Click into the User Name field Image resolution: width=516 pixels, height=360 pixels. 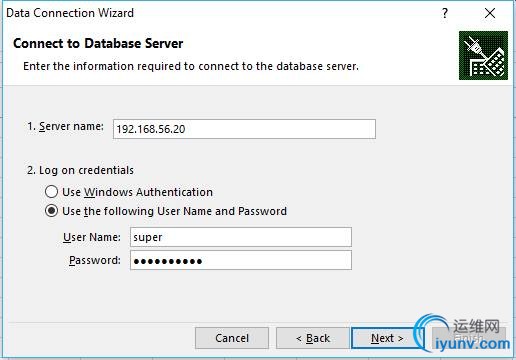pos(241,237)
